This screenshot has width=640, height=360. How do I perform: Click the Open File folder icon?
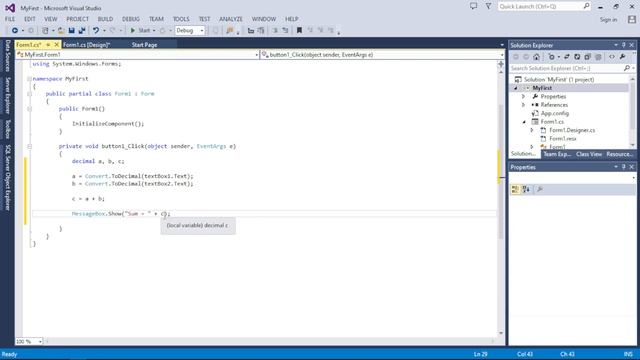coord(61,31)
